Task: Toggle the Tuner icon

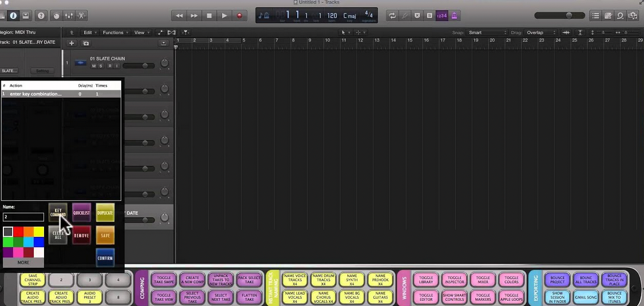Action: click(x=405, y=15)
